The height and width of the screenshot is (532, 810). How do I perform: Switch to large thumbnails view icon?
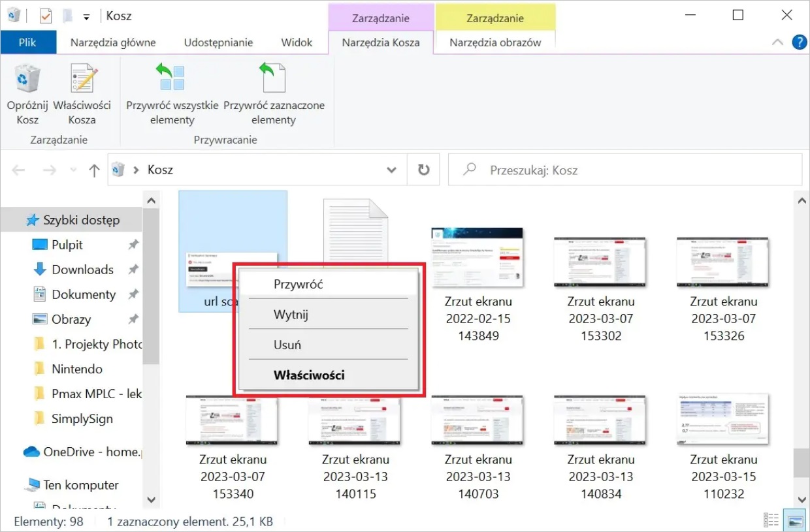[795, 521]
